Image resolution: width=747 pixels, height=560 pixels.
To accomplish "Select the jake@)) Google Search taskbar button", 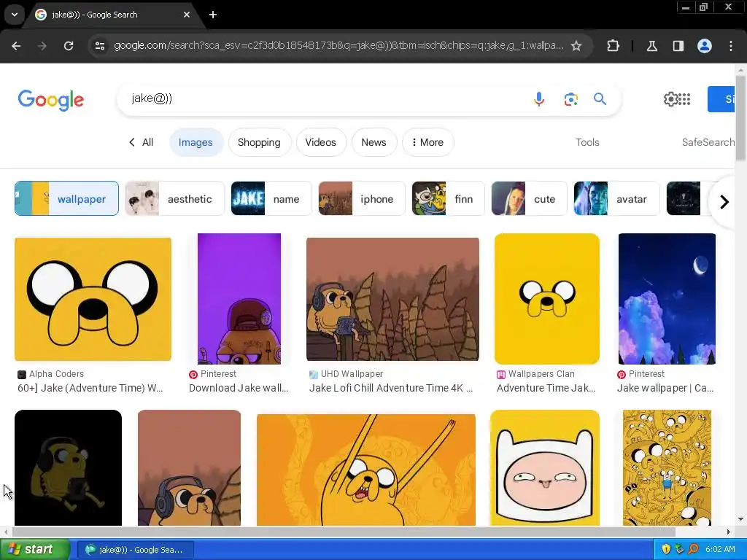I will click(x=136, y=550).
